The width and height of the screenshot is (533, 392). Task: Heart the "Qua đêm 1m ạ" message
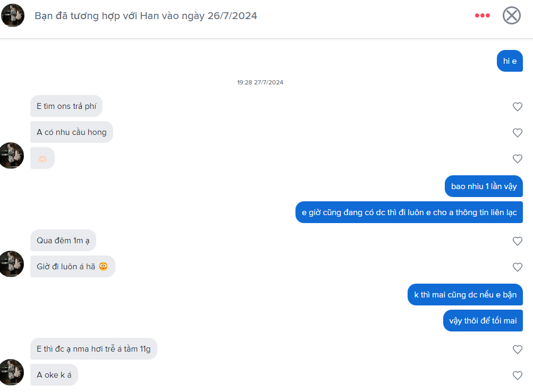pos(517,241)
